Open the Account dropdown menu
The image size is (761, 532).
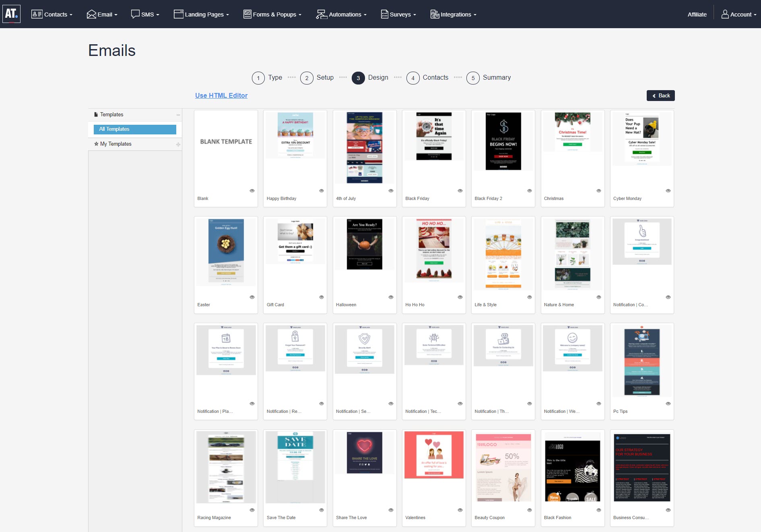pyautogui.click(x=739, y=14)
